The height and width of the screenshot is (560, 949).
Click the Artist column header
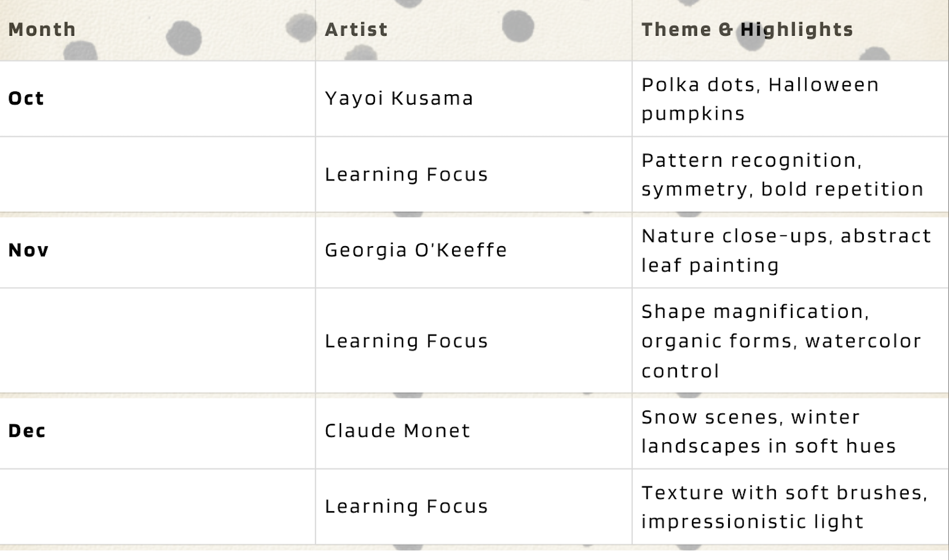(356, 29)
